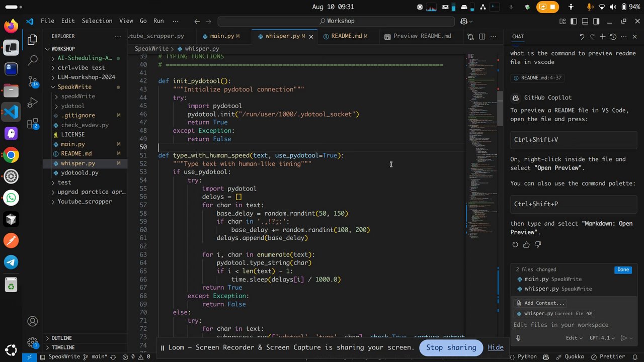The width and height of the screenshot is (644, 362).
Task: Toggle whisper.py current file context eye
Action: pyautogui.click(x=590, y=314)
